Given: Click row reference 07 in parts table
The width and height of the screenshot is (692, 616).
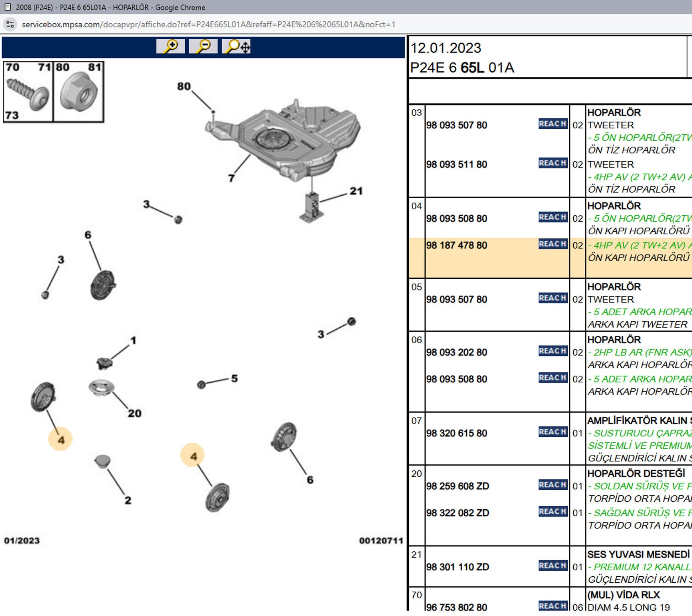Looking at the screenshot, I should coord(417,421).
